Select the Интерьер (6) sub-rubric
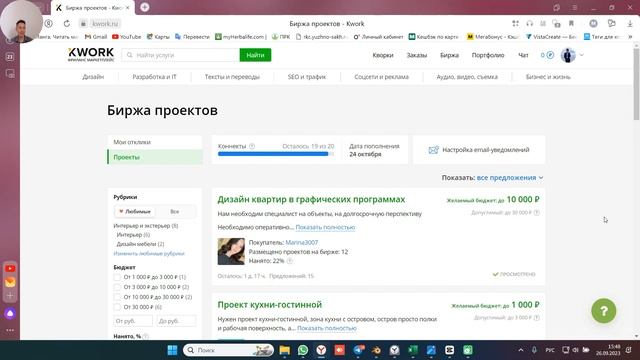640x360 pixels. click(x=133, y=235)
